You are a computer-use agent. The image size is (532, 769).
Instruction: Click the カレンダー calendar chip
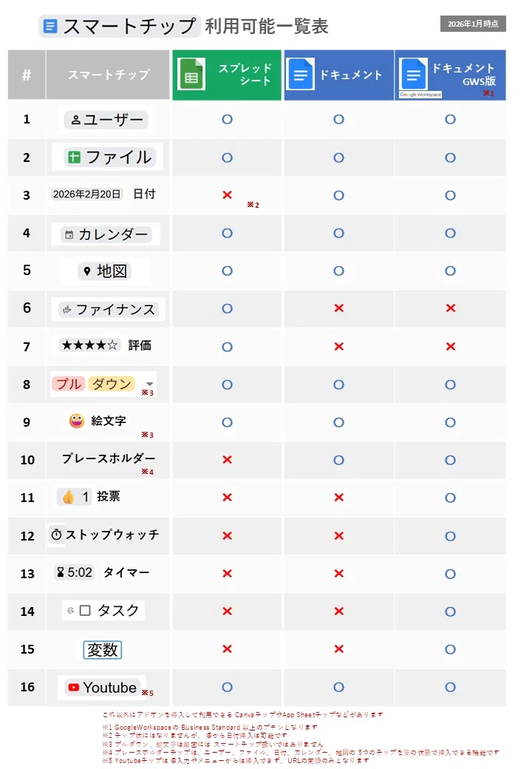(x=106, y=234)
